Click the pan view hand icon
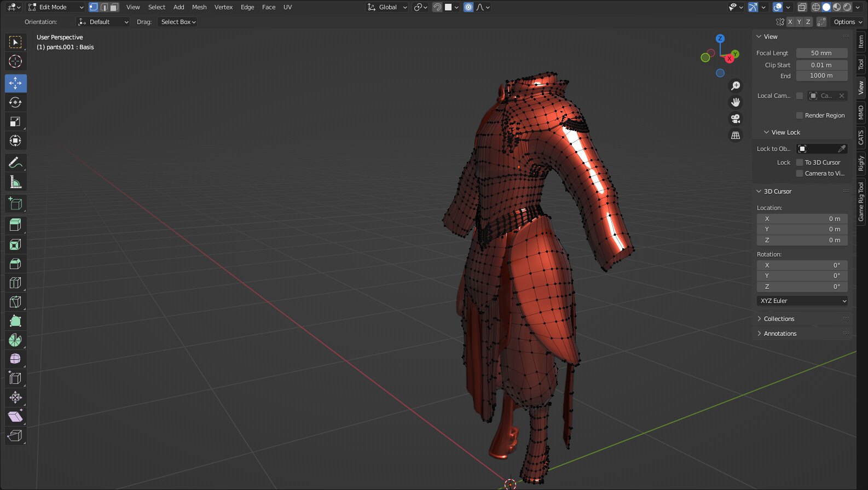Screen dimensions: 868x490 pos(736,102)
